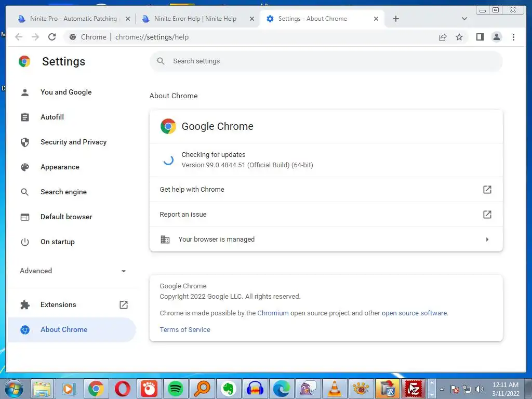Image resolution: width=532 pixels, height=399 pixels.
Task: Switch to Ninite Error Help tab
Action: (x=195, y=19)
